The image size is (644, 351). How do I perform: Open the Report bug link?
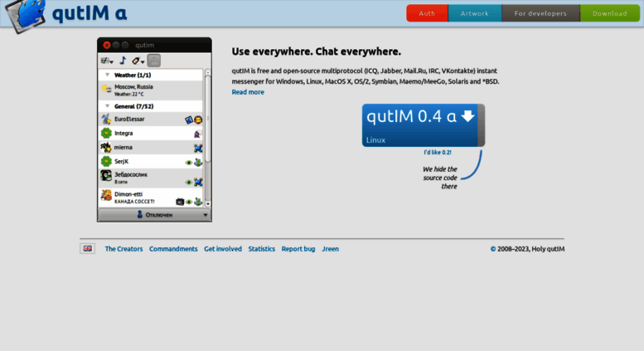click(x=298, y=249)
